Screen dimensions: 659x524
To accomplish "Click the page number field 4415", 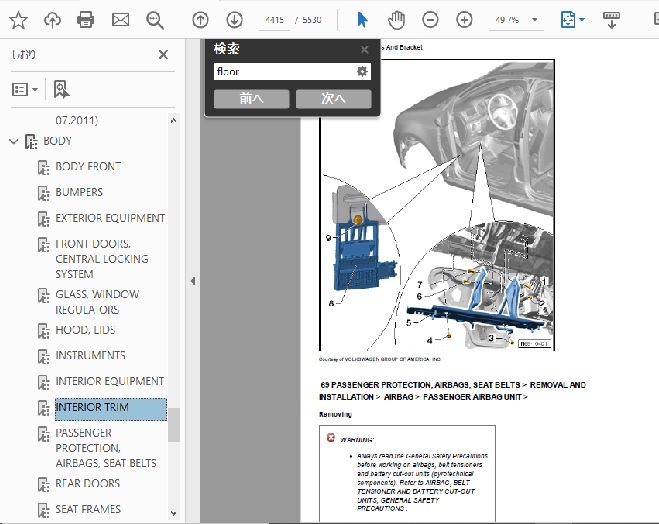I will [274, 20].
